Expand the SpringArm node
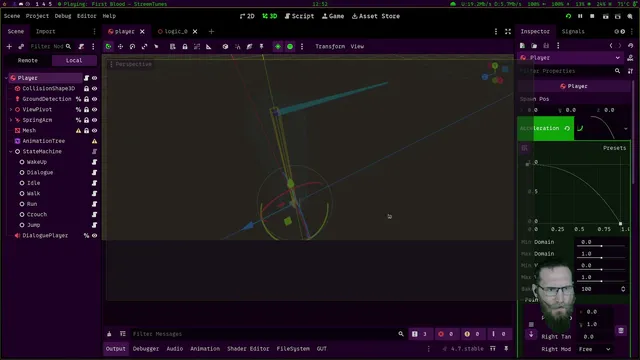640x360 pixels. (11, 120)
